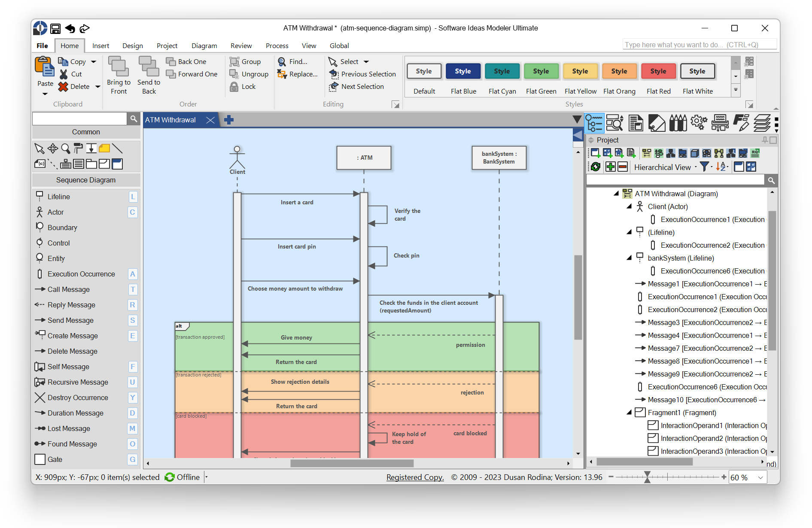
Task: Open the Diagram ribbon tab
Action: coord(204,46)
